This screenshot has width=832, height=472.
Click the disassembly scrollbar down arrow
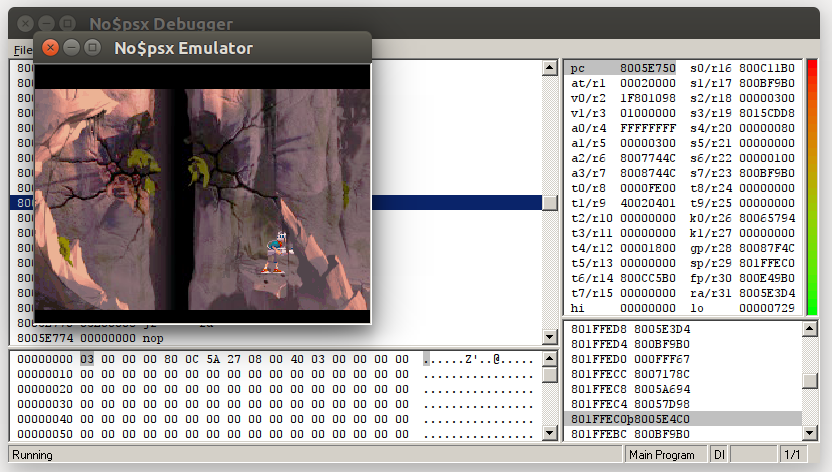(x=549, y=337)
